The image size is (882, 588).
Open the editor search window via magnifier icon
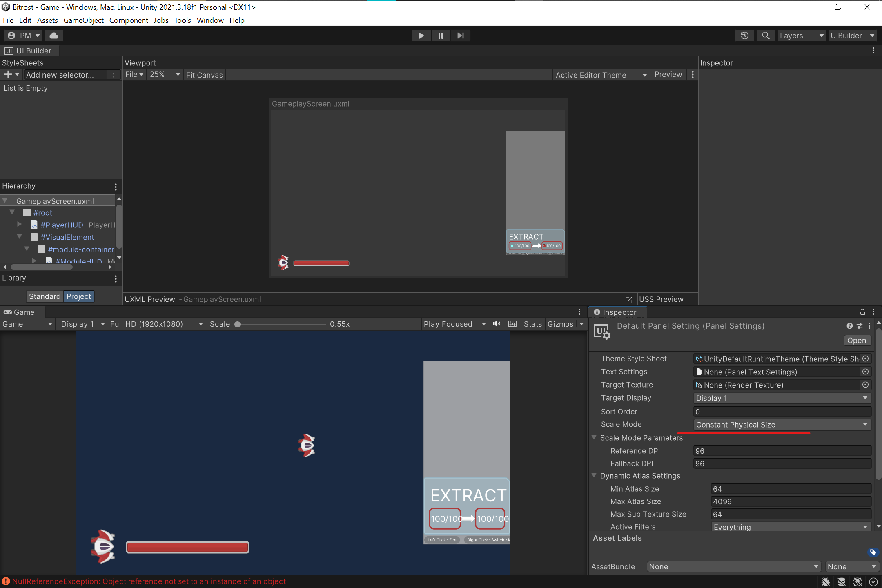[x=766, y=36]
